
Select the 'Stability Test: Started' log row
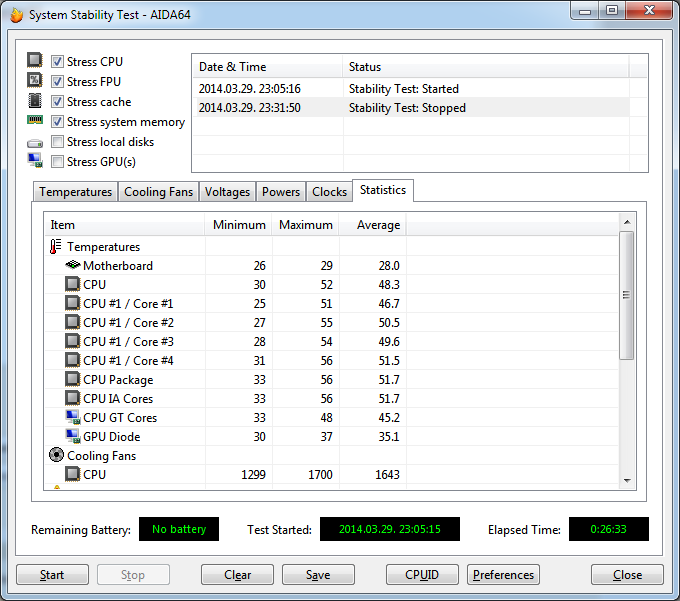tap(411, 88)
